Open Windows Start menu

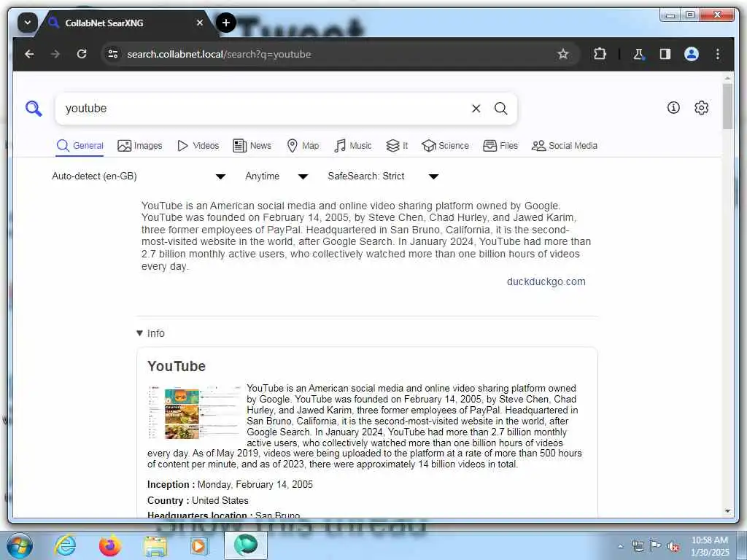tap(19, 545)
